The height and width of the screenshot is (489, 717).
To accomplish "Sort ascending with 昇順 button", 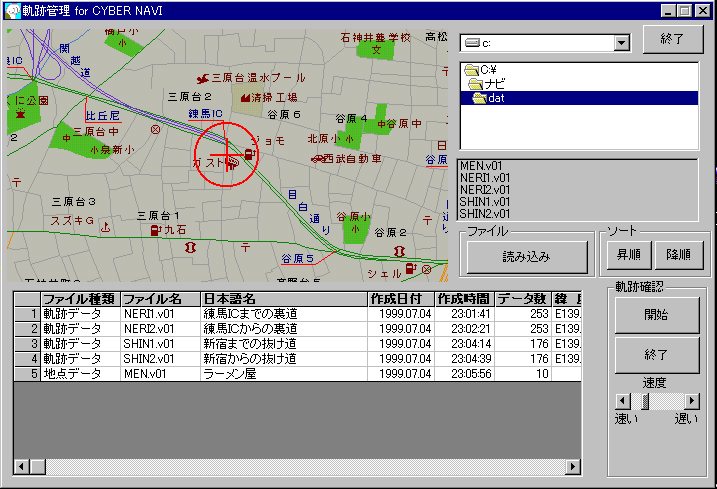I will pos(629,255).
